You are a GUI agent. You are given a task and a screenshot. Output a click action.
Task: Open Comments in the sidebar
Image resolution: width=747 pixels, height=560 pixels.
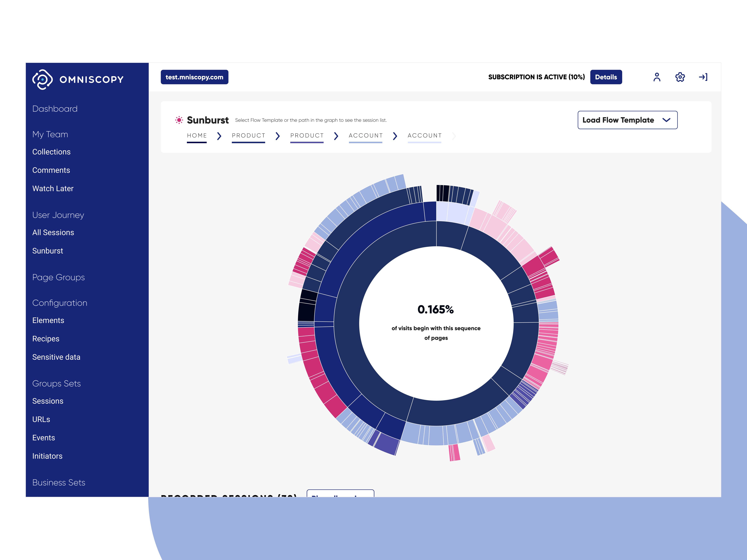tap(51, 170)
